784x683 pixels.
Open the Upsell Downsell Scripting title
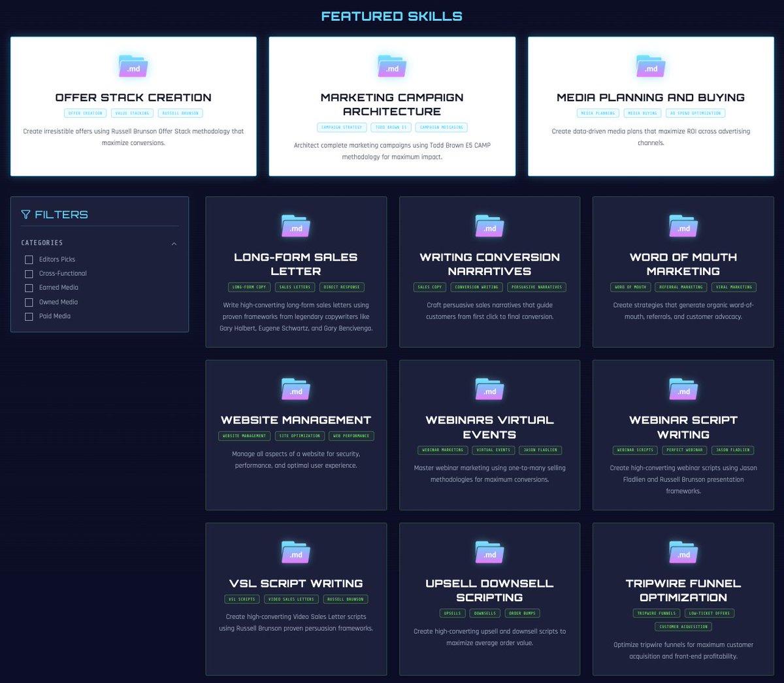tap(490, 590)
